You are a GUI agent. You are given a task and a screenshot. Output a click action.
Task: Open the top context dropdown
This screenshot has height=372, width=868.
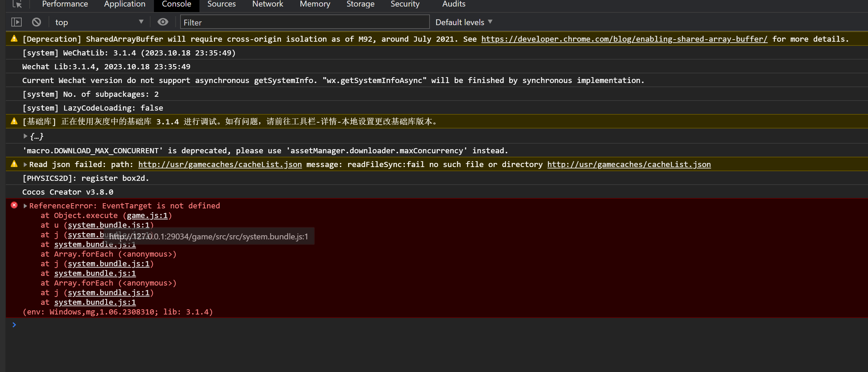click(98, 22)
